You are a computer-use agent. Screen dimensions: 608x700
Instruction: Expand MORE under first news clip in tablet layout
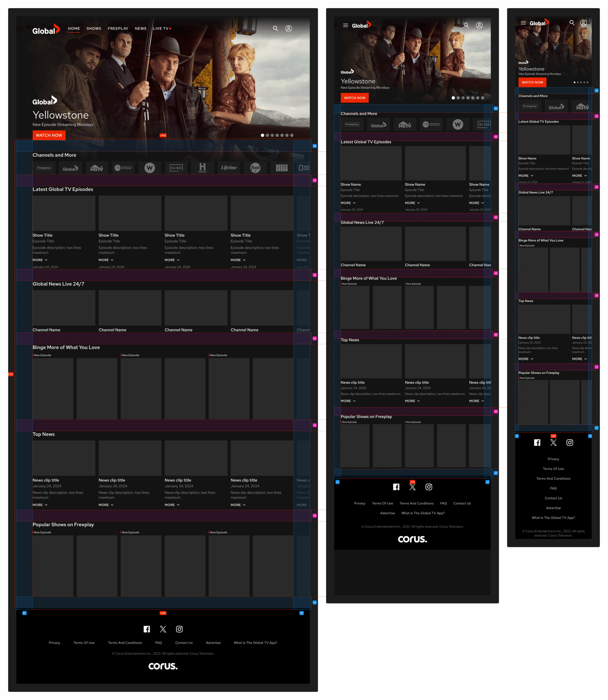click(x=348, y=401)
